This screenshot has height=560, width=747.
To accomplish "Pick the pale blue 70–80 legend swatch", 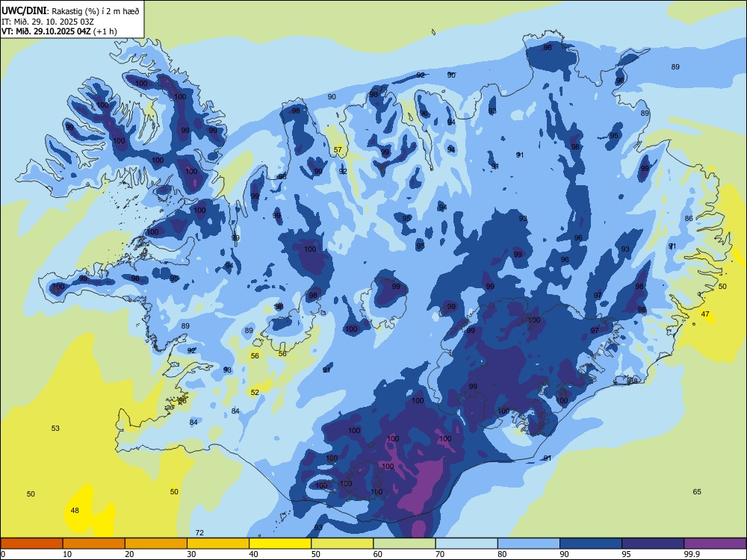I will 466,544.
